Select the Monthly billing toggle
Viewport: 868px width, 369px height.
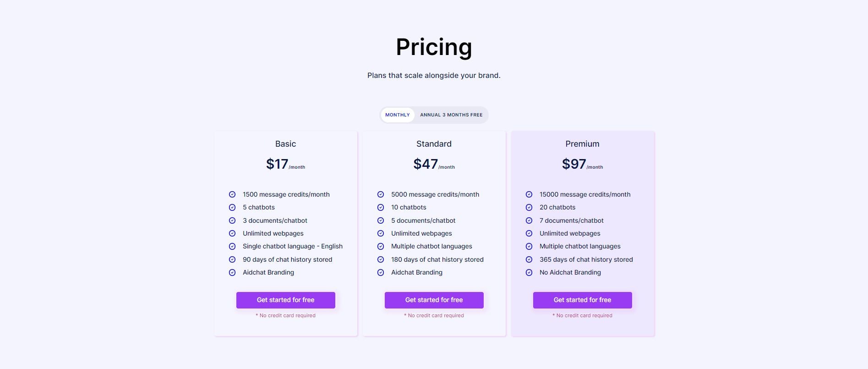click(397, 115)
